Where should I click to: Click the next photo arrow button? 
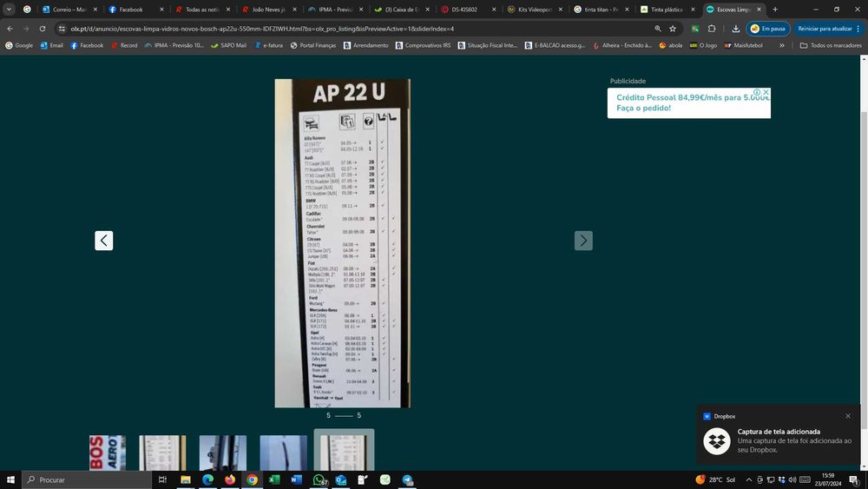(583, 241)
